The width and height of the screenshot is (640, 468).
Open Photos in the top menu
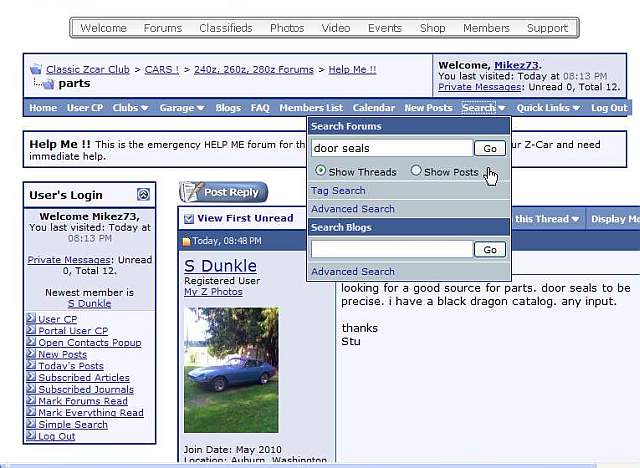pos(287,28)
